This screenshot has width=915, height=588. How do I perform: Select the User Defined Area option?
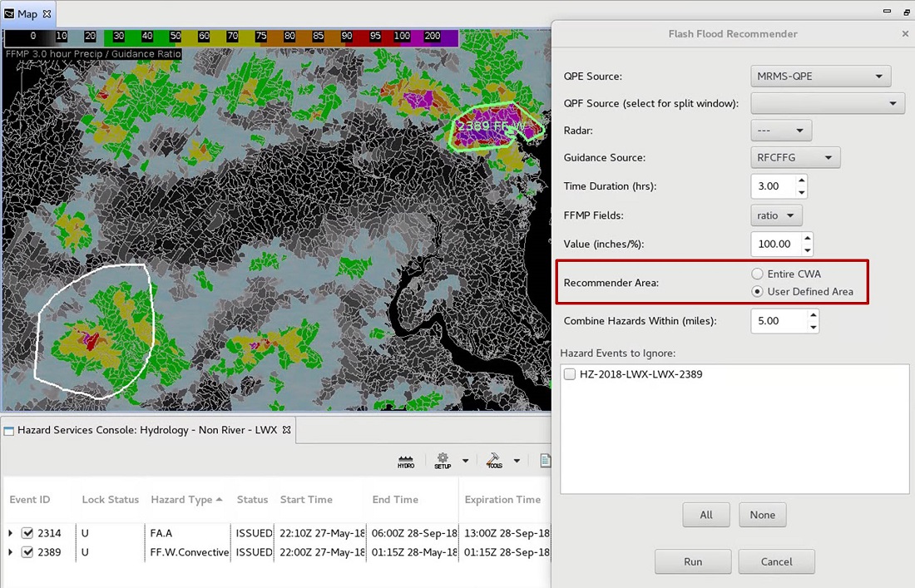(757, 291)
